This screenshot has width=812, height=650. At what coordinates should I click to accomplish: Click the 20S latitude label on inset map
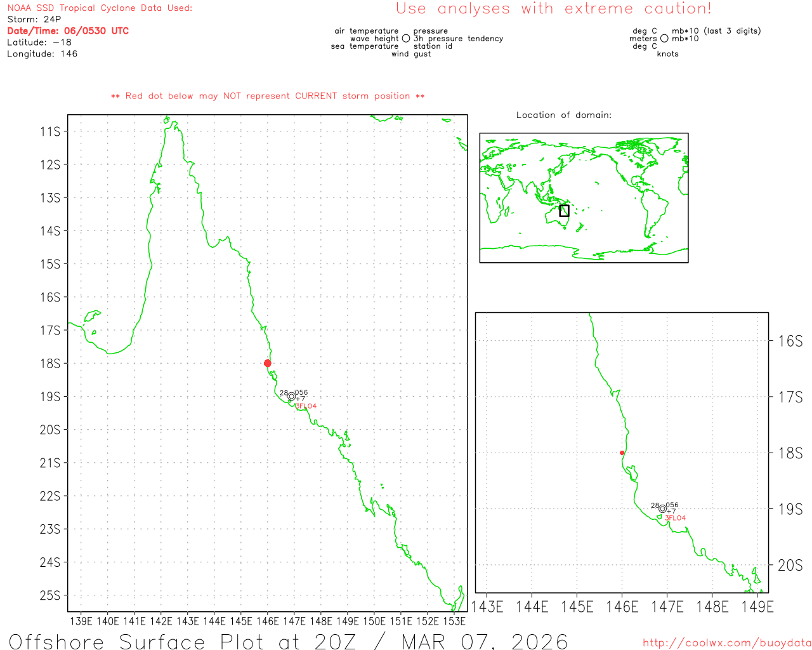[790, 565]
